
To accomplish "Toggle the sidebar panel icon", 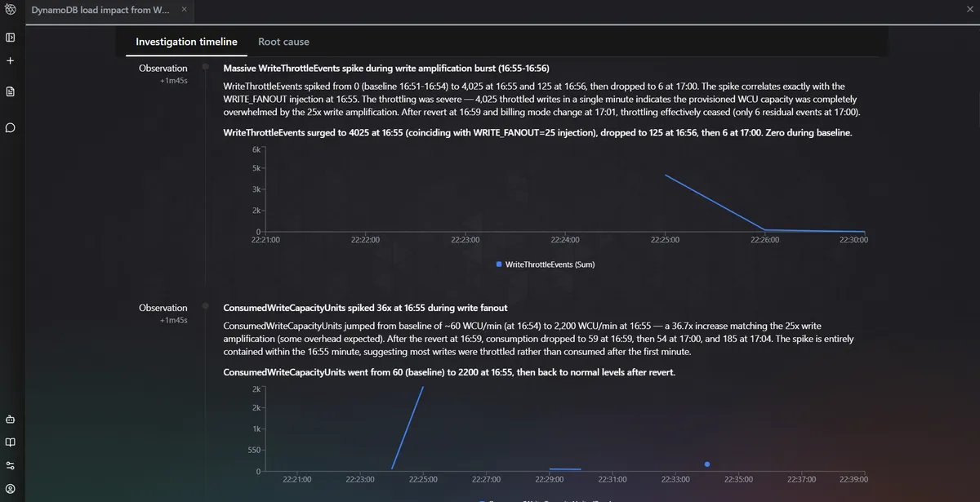I will (10, 37).
